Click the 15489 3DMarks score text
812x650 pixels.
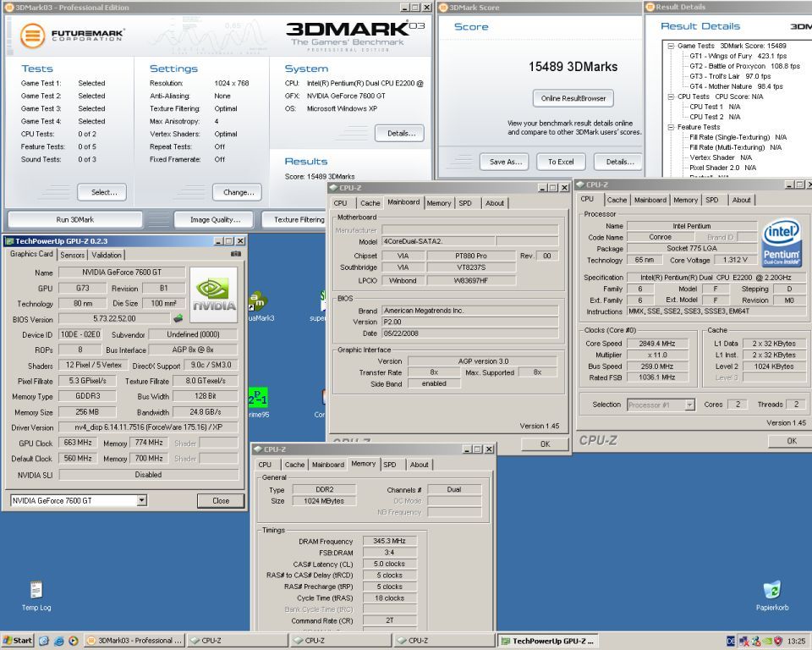[573, 67]
